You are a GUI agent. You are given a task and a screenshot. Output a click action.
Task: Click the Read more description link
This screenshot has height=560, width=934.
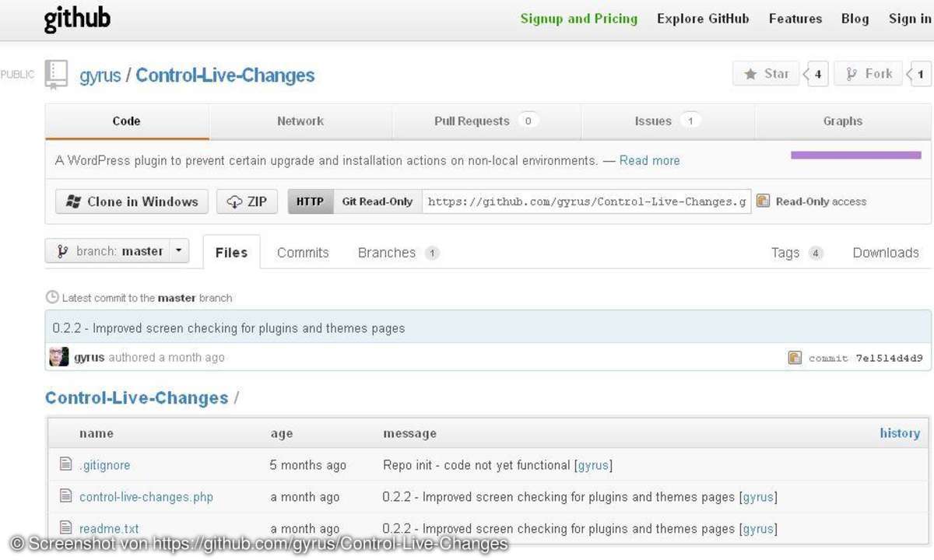[650, 160]
